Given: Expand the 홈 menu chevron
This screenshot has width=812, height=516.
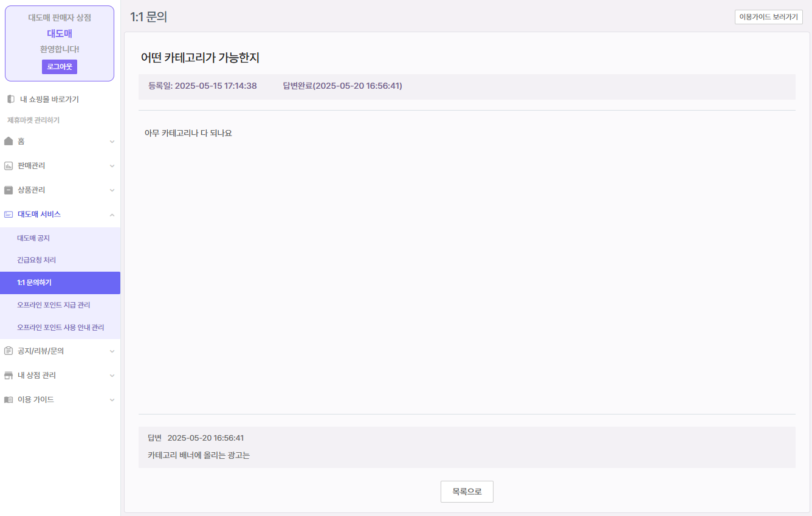Looking at the screenshot, I should (112, 142).
